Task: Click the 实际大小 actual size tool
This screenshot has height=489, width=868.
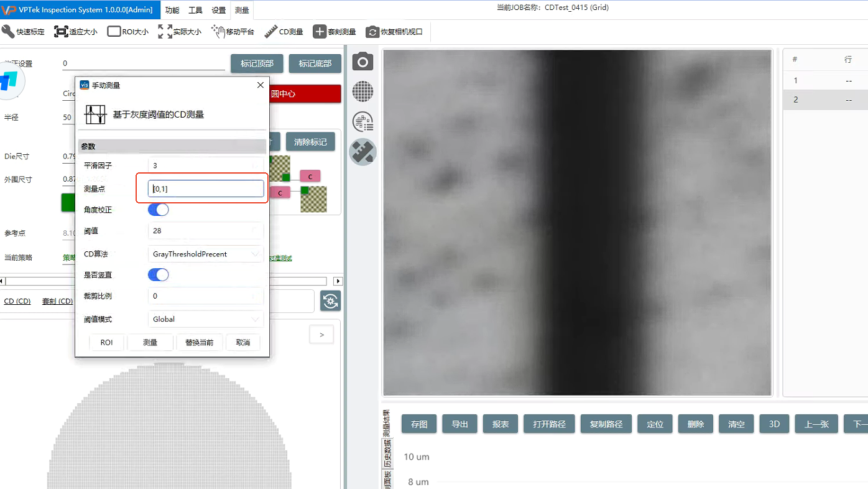Action: [180, 32]
